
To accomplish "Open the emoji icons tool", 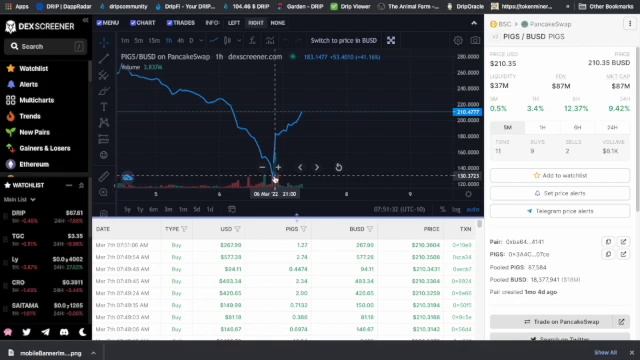I will (104, 155).
